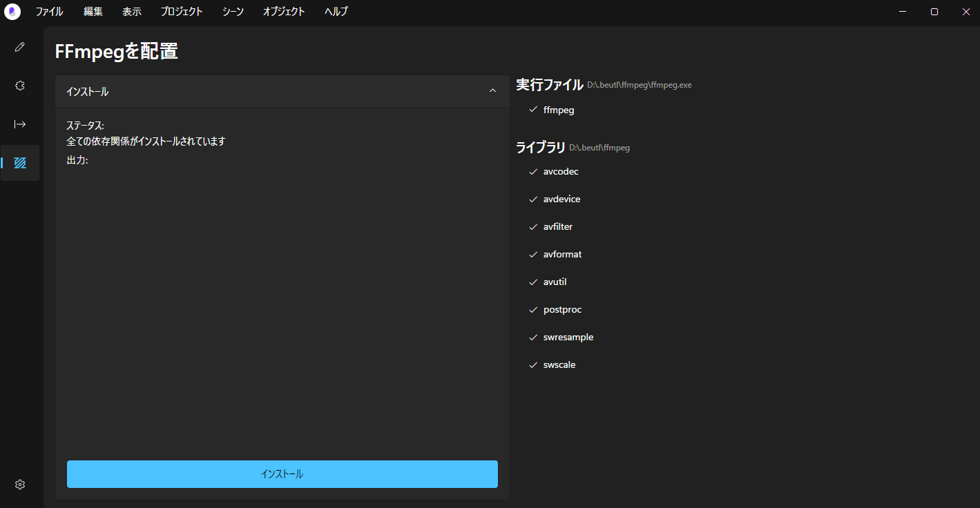
Task: Click the checkmark beside swscale
Action: (532, 365)
